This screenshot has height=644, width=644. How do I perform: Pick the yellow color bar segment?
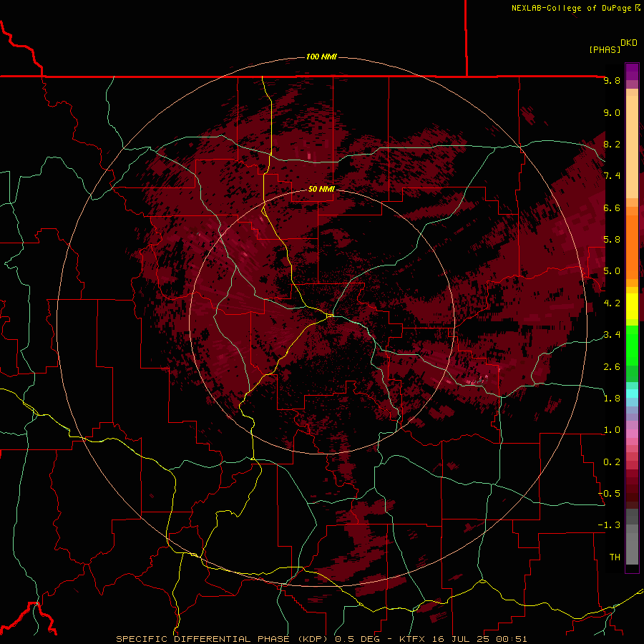tap(632, 306)
